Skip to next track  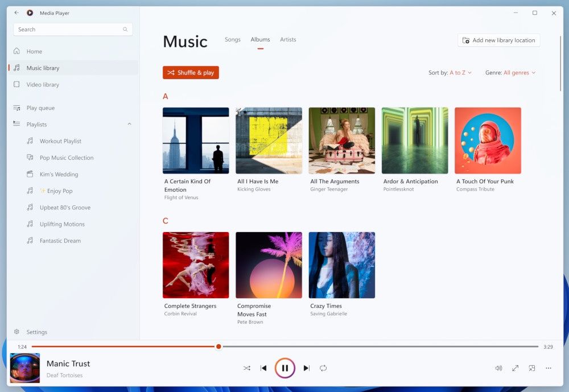(306, 368)
